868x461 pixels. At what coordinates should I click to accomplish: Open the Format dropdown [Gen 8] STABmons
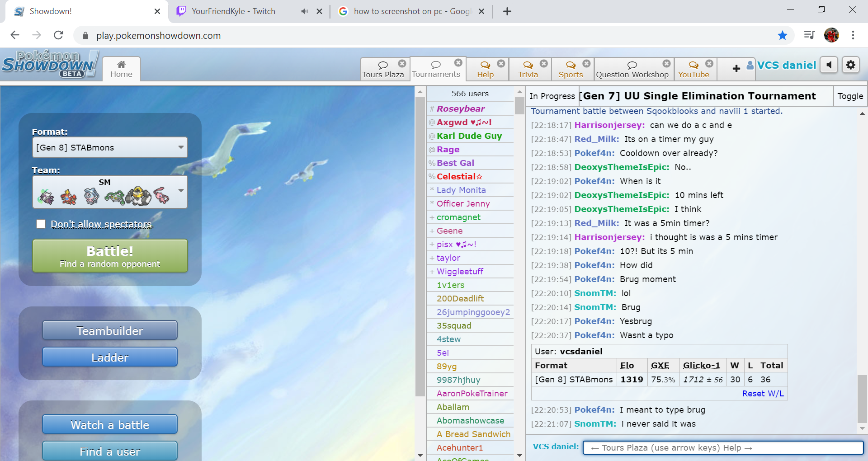pyautogui.click(x=110, y=147)
